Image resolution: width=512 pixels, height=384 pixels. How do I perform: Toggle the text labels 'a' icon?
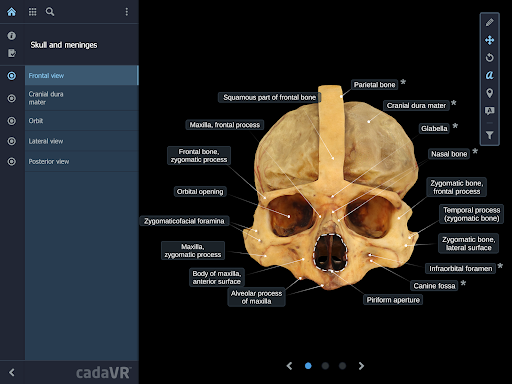[489, 75]
